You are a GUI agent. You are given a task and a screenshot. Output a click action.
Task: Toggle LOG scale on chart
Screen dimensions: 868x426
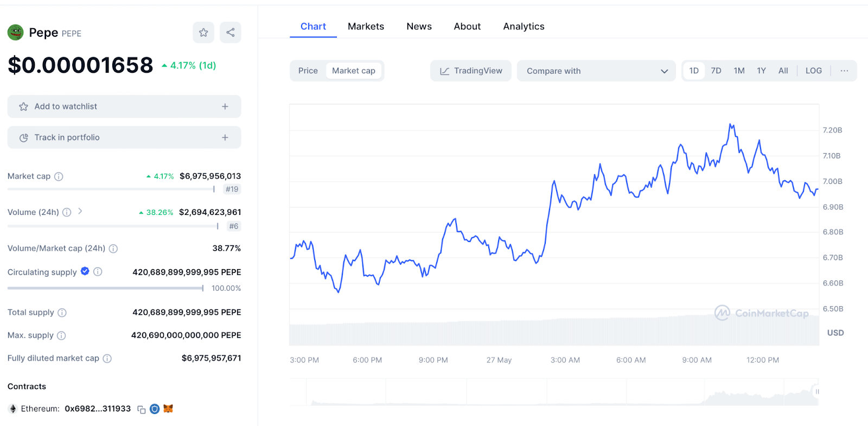click(x=814, y=71)
